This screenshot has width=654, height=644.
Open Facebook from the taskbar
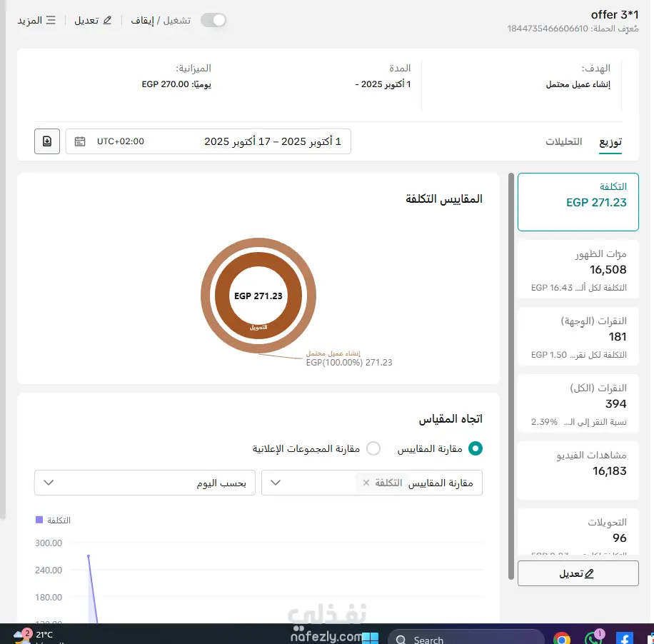click(x=625, y=638)
